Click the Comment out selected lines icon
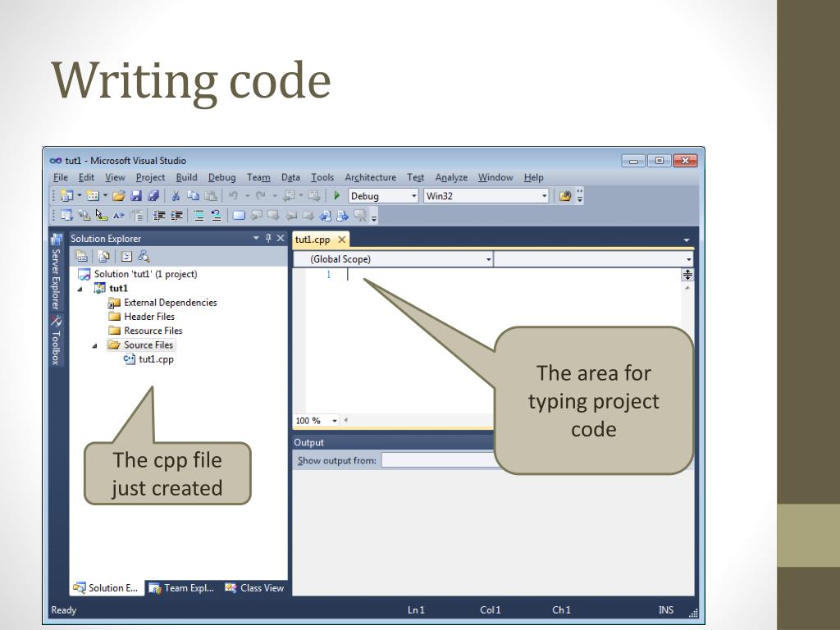840x630 pixels. tap(199, 216)
